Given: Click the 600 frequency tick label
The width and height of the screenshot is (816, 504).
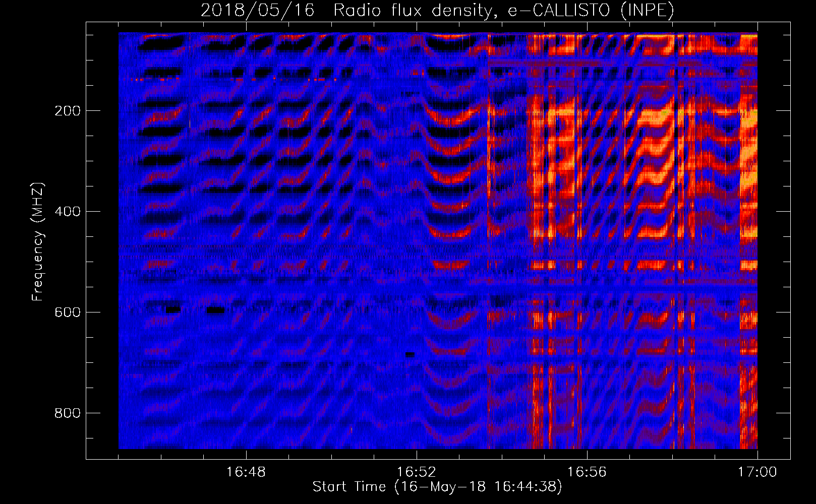Looking at the screenshot, I should 68,312.
